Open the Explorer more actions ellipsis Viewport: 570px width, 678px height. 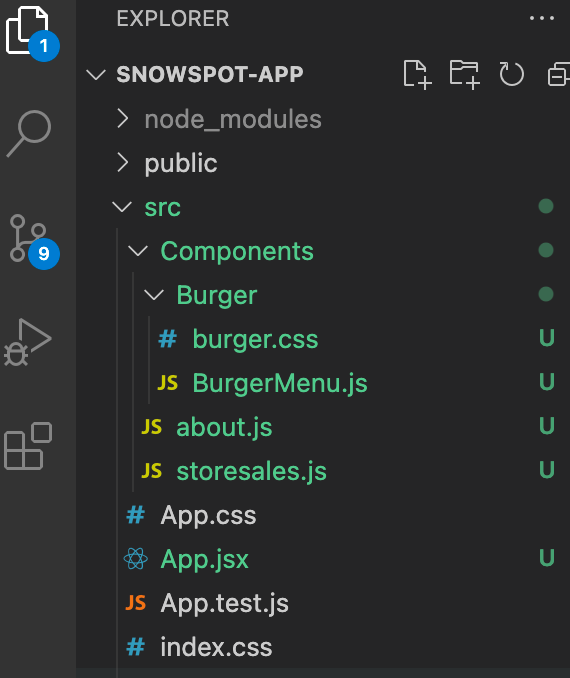(x=542, y=18)
